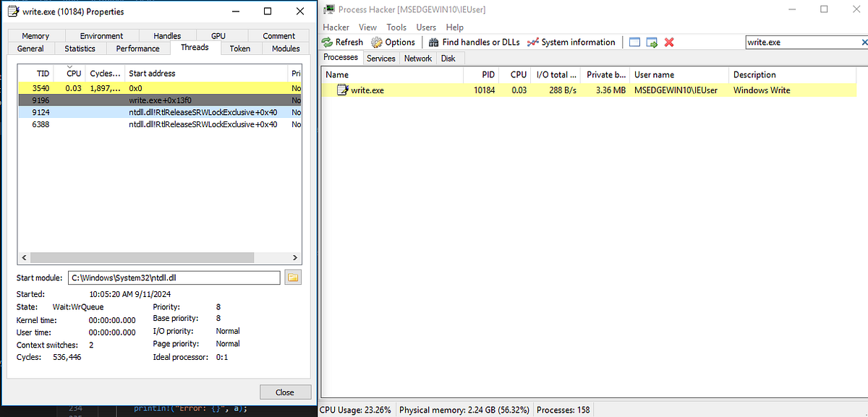The height and width of the screenshot is (417, 868).
Task: Open the Help menu
Action: pyautogui.click(x=455, y=27)
